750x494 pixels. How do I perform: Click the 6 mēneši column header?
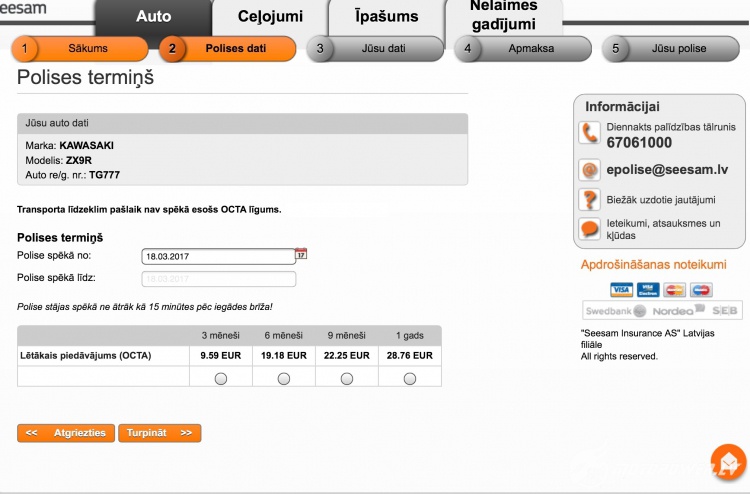click(284, 336)
